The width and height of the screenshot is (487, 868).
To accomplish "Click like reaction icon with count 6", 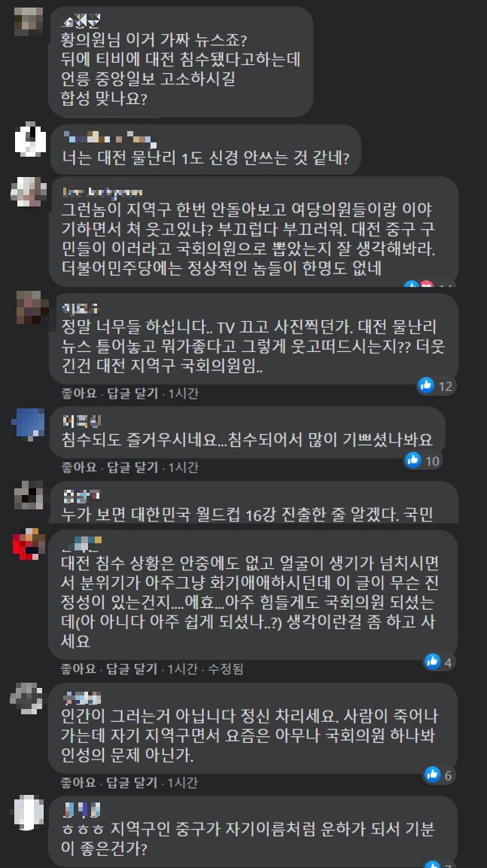I will coord(432,775).
